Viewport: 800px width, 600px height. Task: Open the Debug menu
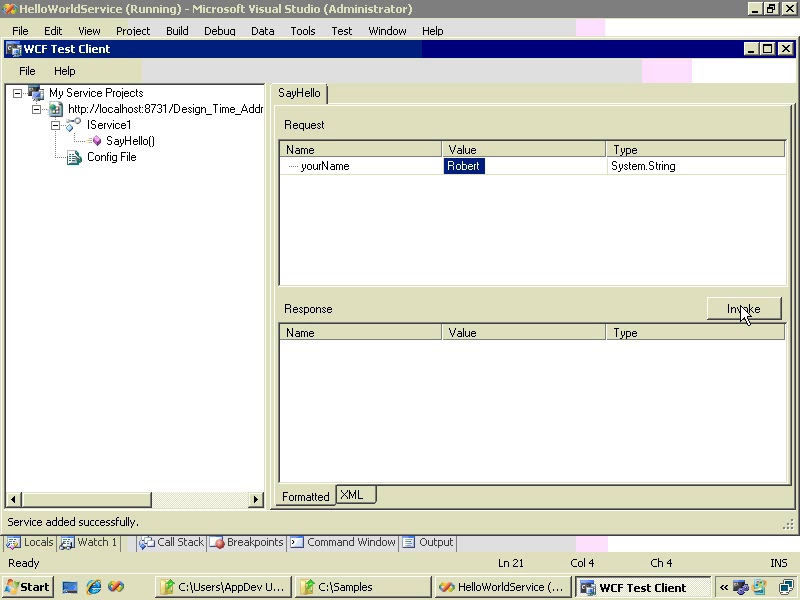tap(220, 31)
